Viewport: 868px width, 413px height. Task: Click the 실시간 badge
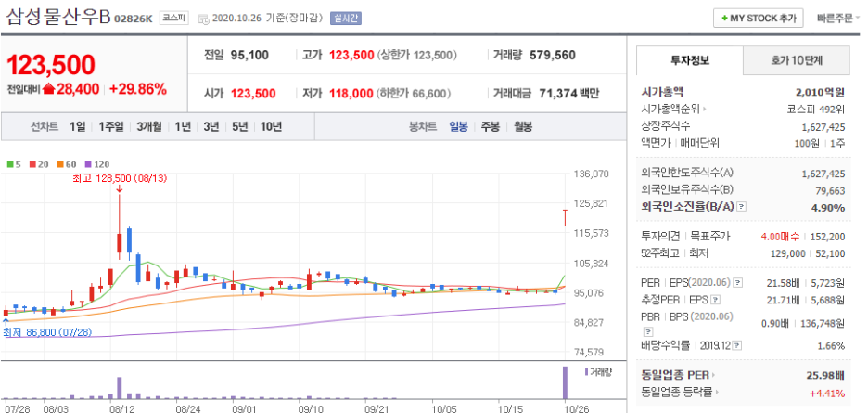[x=345, y=19]
